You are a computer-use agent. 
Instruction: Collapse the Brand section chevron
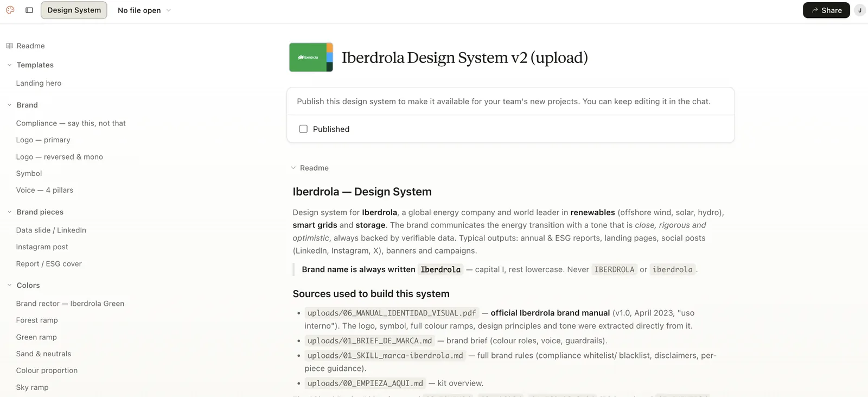click(x=9, y=105)
